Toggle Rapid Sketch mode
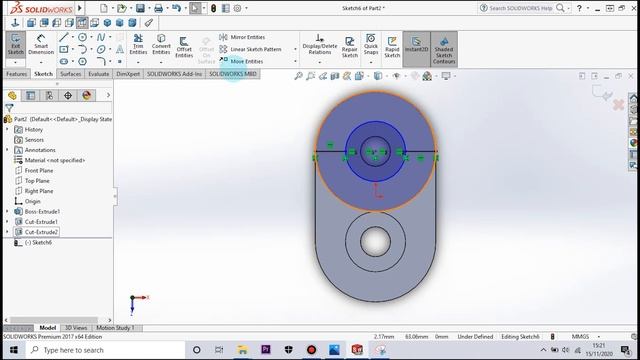This screenshot has width=640, height=360. 392,47
